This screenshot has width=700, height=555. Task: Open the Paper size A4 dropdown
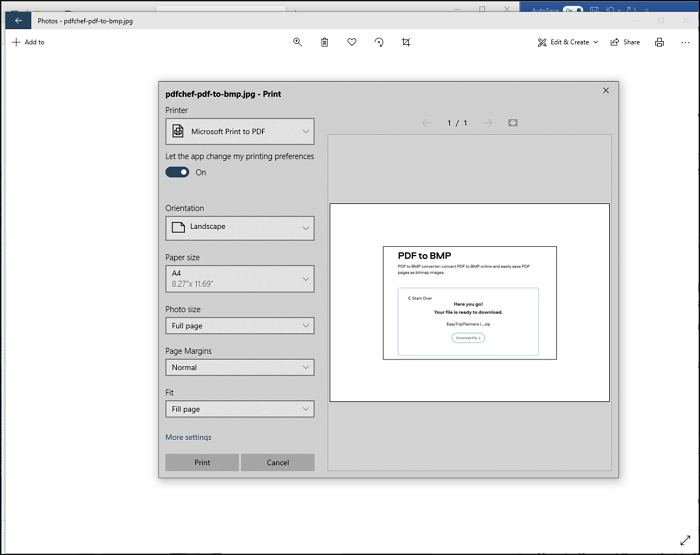click(239, 278)
